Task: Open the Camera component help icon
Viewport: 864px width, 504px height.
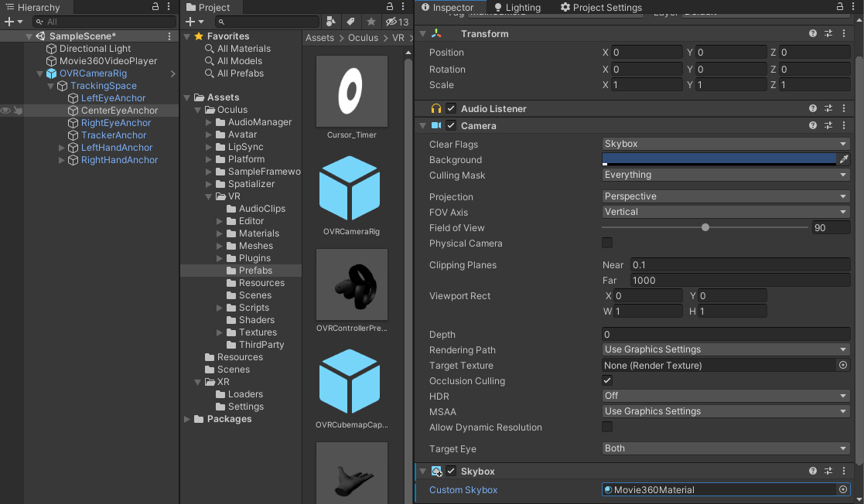Action: [813, 125]
